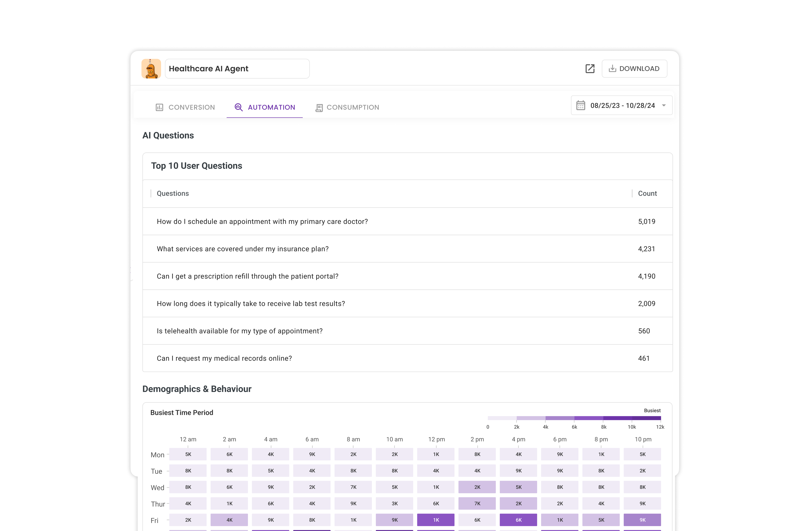Edit the Healthcare AI Agent name field
This screenshot has height=531, width=812.
pyautogui.click(x=237, y=68)
